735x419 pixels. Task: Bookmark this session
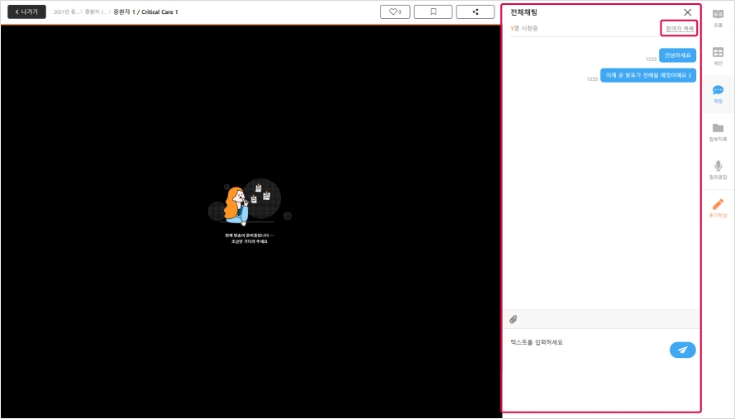[x=433, y=12]
